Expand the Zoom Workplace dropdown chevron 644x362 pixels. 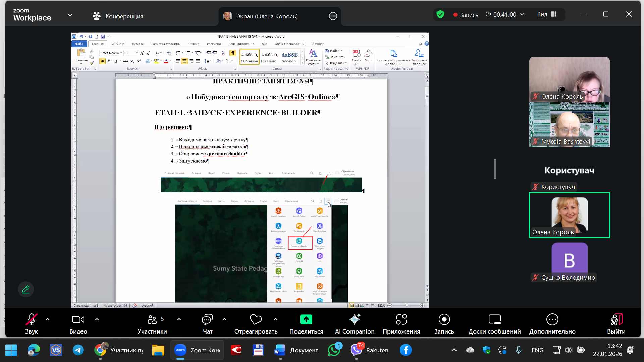coord(70,15)
